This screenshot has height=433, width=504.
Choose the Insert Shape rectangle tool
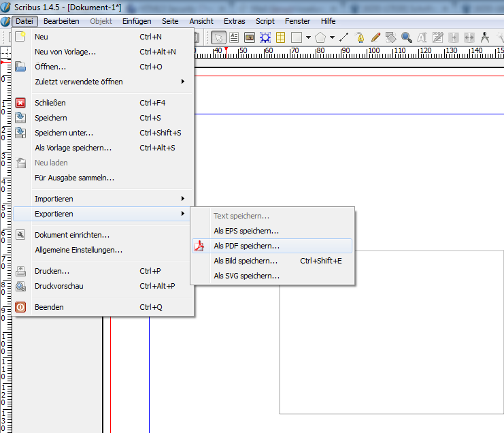click(297, 37)
